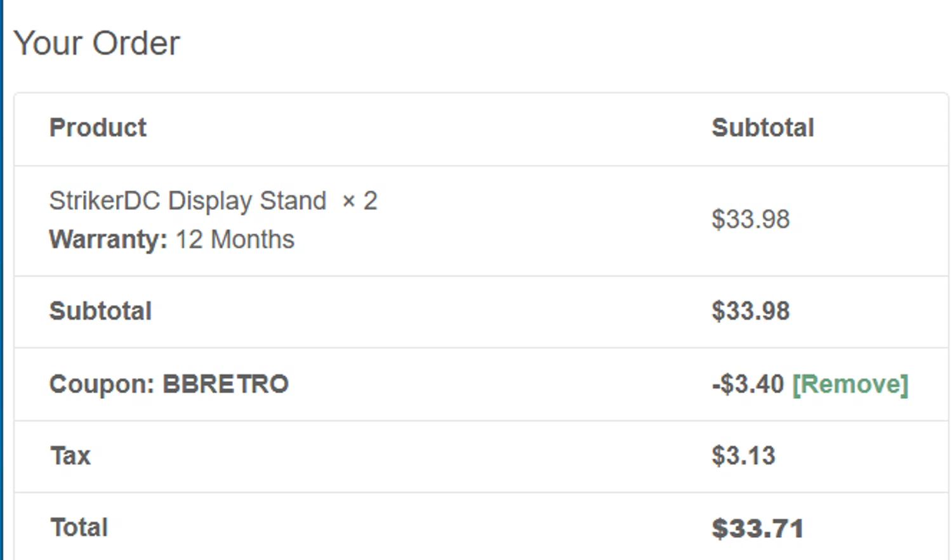The height and width of the screenshot is (560, 952).
Task: Click the bold Warranty label
Action: tap(108, 240)
